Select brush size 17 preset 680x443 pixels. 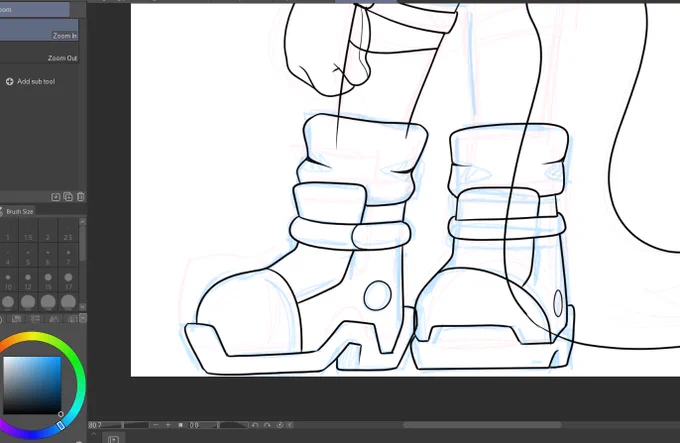click(68, 280)
